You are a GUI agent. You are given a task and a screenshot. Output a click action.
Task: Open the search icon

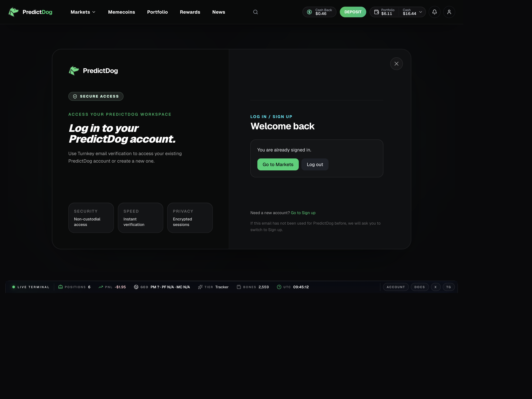pyautogui.click(x=255, y=12)
